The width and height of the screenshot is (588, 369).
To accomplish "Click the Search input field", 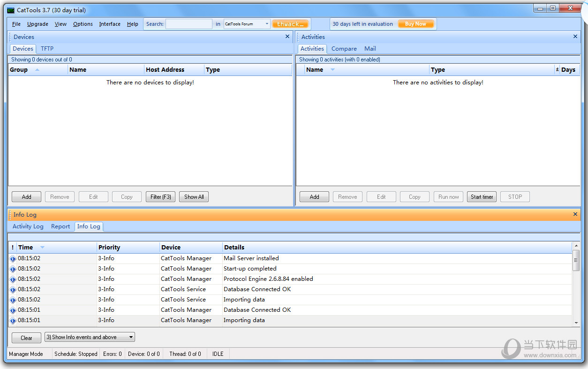I will [x=189, y=24].
